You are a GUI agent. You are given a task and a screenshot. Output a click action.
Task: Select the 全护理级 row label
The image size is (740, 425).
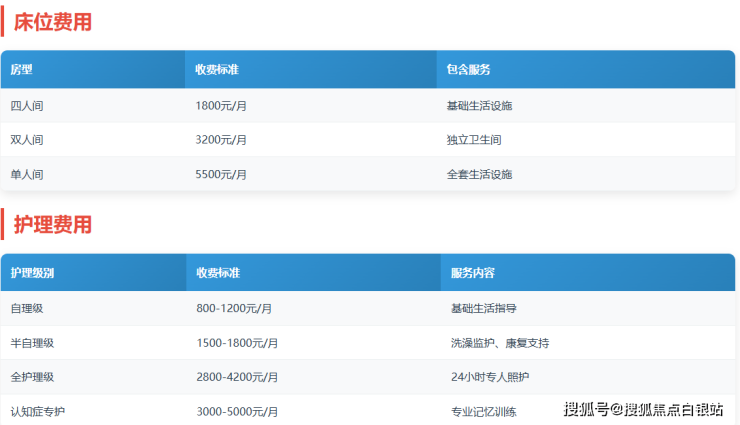32,377
